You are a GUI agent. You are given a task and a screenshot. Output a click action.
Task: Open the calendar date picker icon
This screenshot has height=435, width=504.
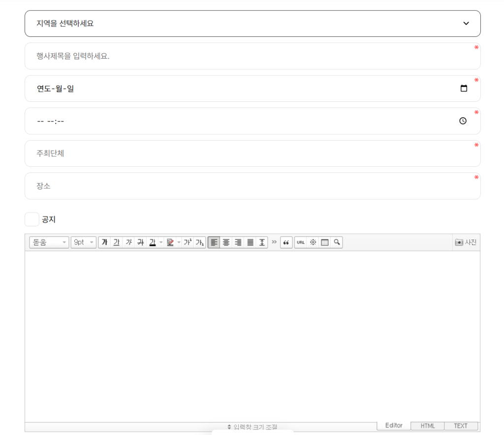[464, 89]
